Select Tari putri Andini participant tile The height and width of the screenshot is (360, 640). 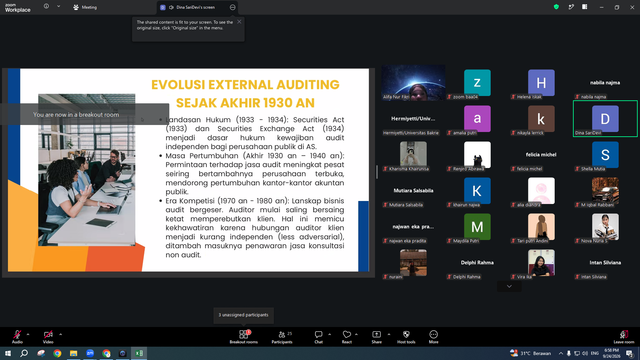[x=541, y=227]
